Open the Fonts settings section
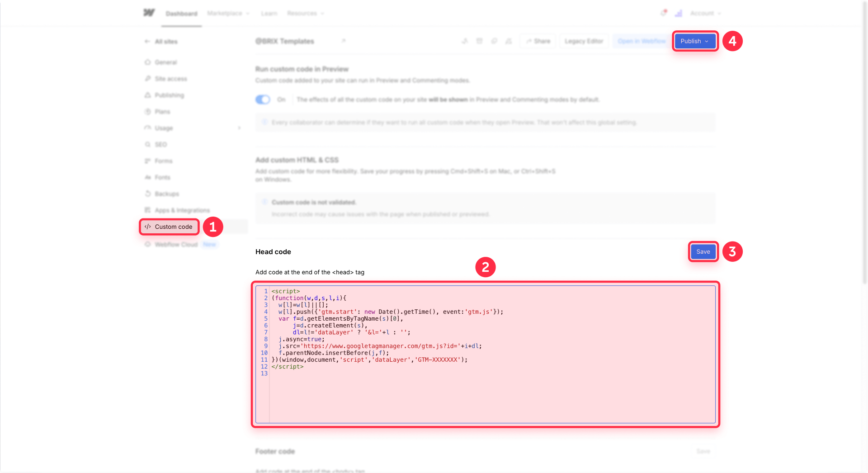This screenshot has height=473, width=868. pyautogui.click(x=163, y=177)
